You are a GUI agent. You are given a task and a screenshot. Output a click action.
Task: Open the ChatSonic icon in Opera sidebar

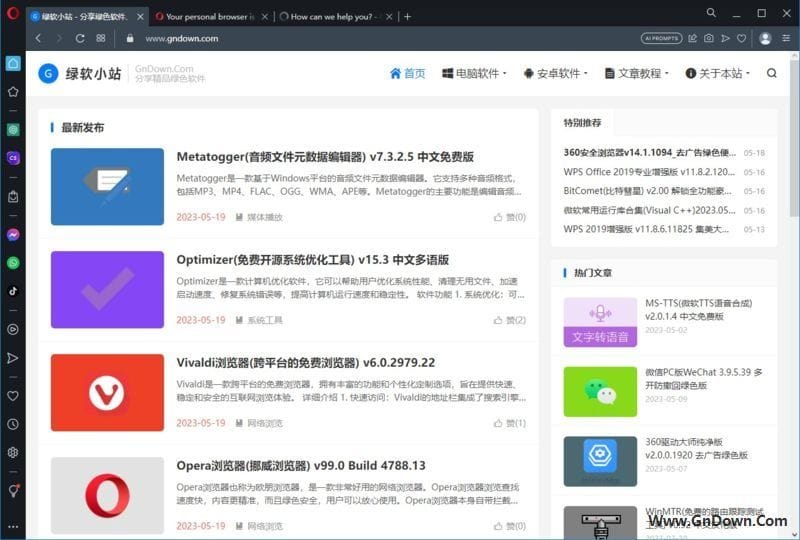13,158
